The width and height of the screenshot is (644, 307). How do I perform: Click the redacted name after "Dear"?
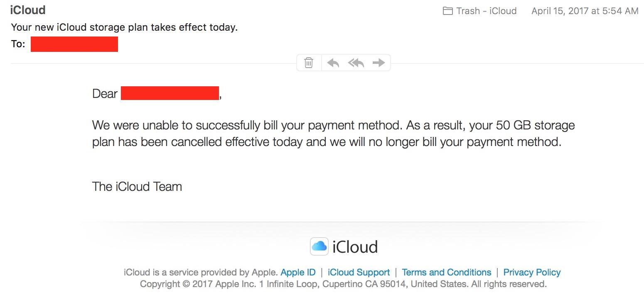click(170, 93)
